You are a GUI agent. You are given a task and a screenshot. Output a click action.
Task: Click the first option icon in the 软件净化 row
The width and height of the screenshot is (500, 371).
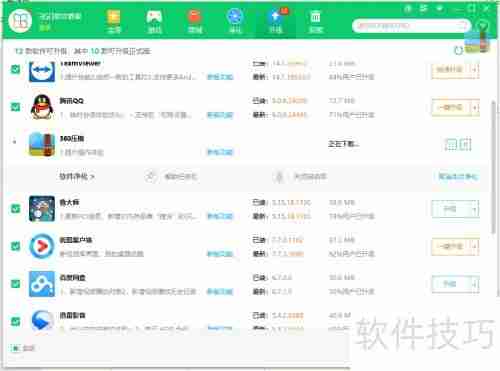click(151, 176)
